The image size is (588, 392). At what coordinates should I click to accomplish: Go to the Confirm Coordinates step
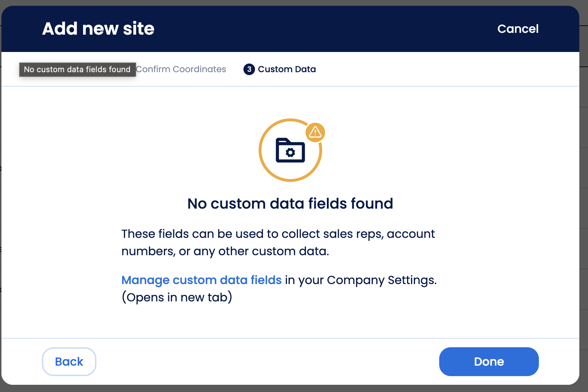(181, 69)
